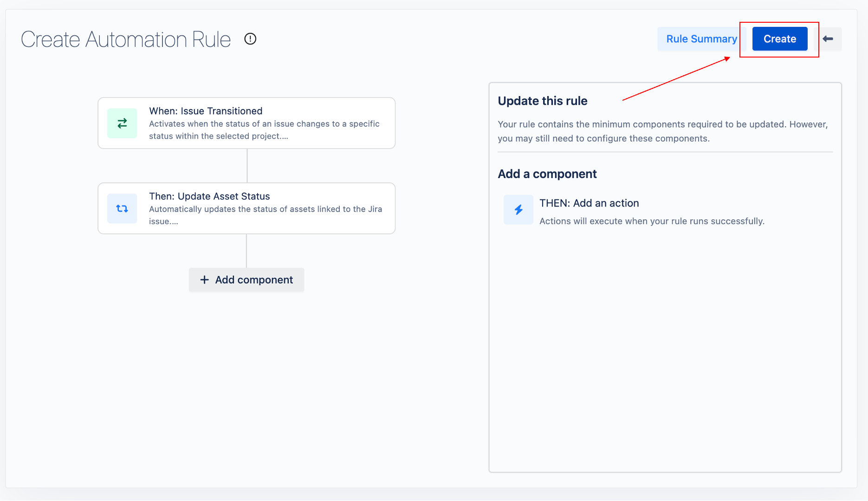Click the plus icon on Add component
This screenshot has width=868, height=501.
[204, 280]
